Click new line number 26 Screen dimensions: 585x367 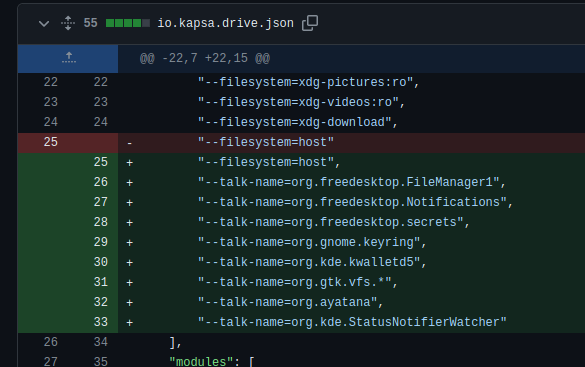click(101, 182)
